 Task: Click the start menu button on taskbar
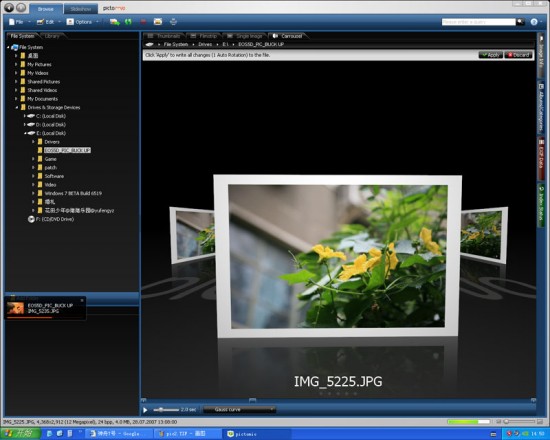tap(20, 434)
